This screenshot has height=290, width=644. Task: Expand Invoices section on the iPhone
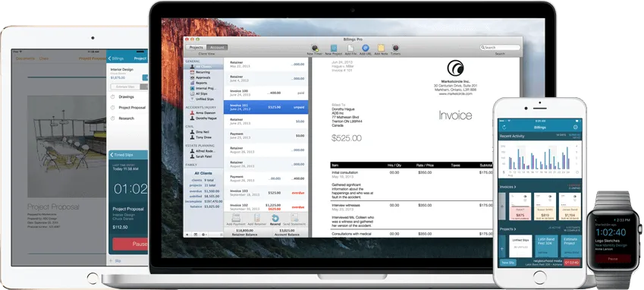tap(507, 187)
